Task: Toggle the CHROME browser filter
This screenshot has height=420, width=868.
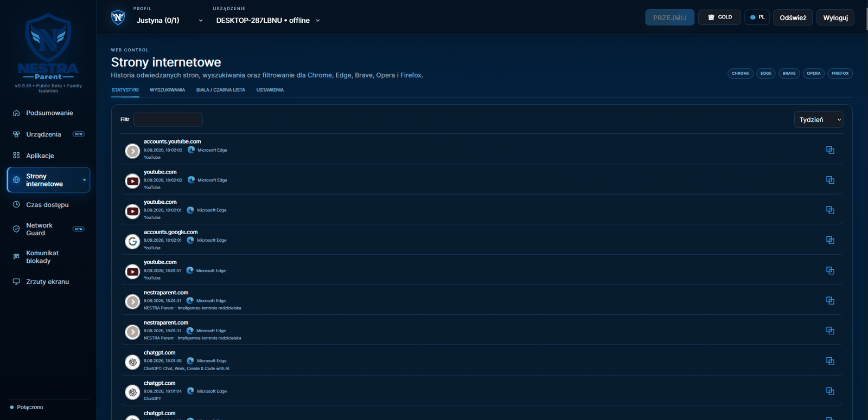Action: point(741,74)
